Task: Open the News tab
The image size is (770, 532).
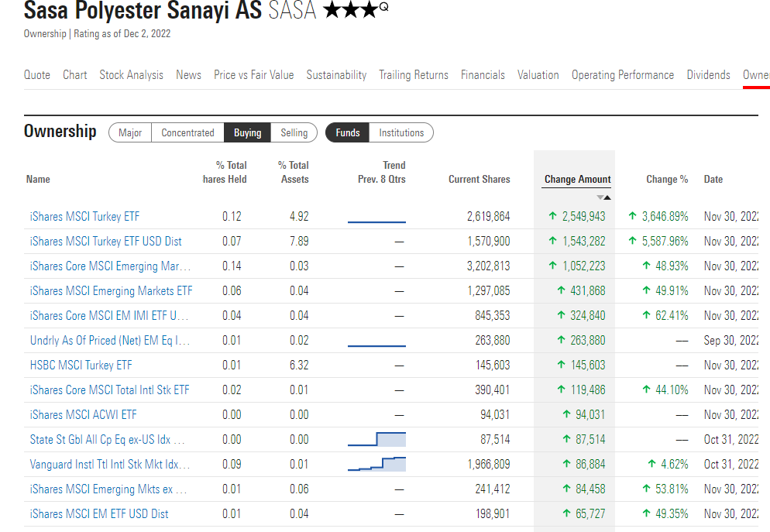Action: (x=188, y=74)
